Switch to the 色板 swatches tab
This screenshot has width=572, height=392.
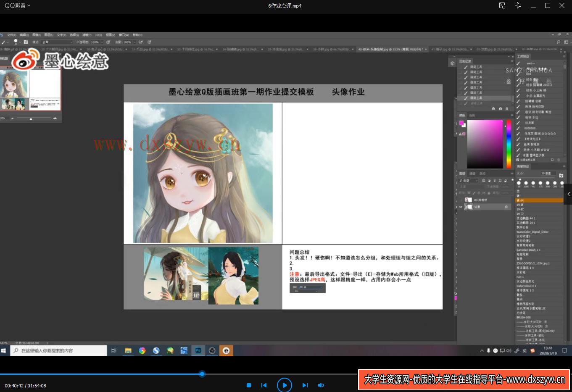pos(472,116)
